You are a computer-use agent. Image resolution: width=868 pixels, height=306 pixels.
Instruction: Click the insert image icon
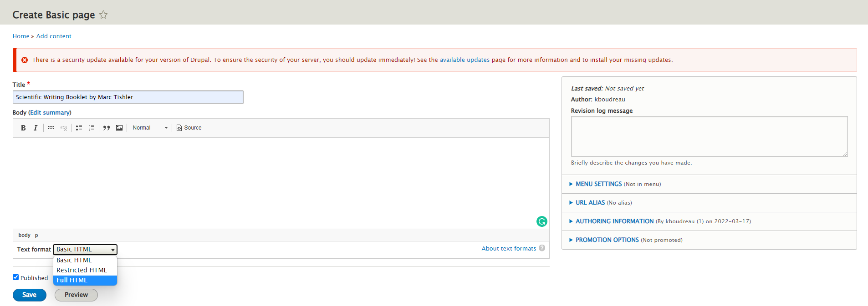(x=119, y=128)
